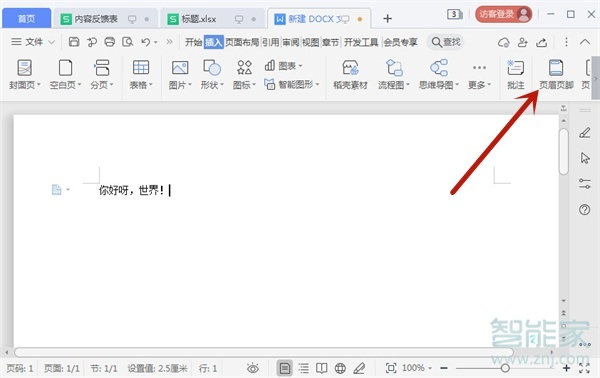
Task: Expand ribbon overflow arrow at right edge
Action: [595, 78]
